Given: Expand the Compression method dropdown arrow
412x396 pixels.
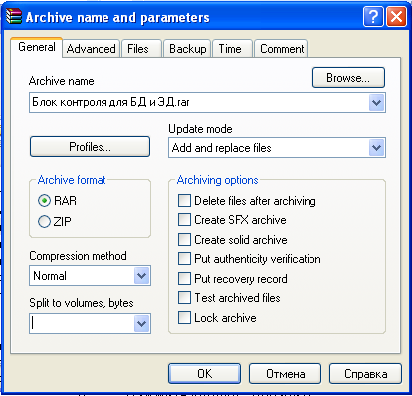Looking at the screenshot, I should [142, 276].
